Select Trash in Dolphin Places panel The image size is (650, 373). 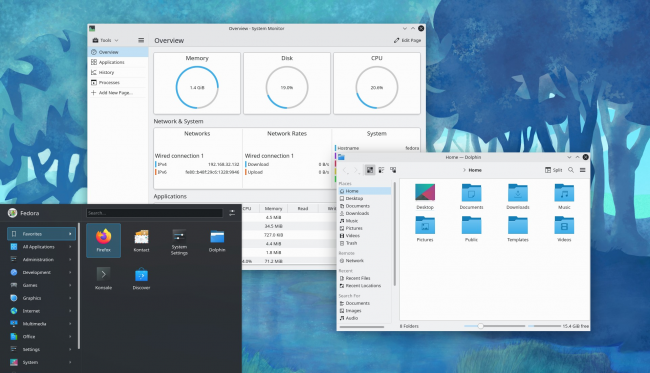[364, 243]
